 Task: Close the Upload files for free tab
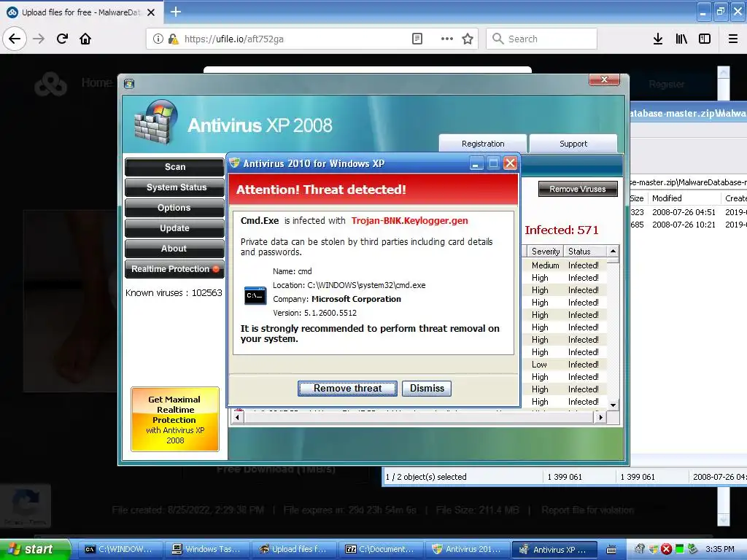coord(151,12)
